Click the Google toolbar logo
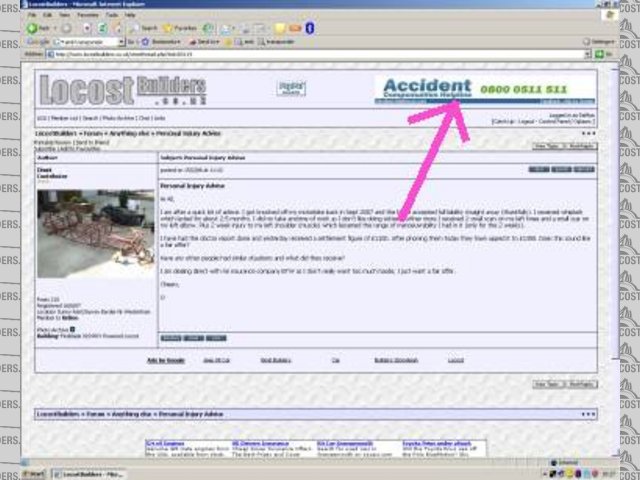 tap(35, 41)
